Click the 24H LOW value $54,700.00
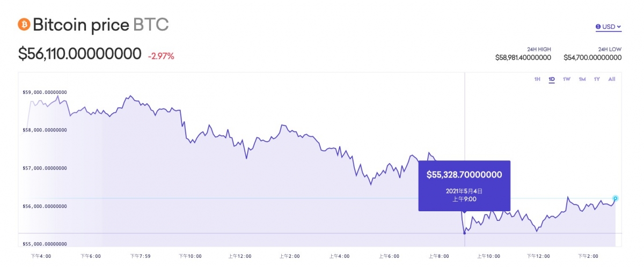This screenshot has height=267, width=644. (x=592, y=57)
